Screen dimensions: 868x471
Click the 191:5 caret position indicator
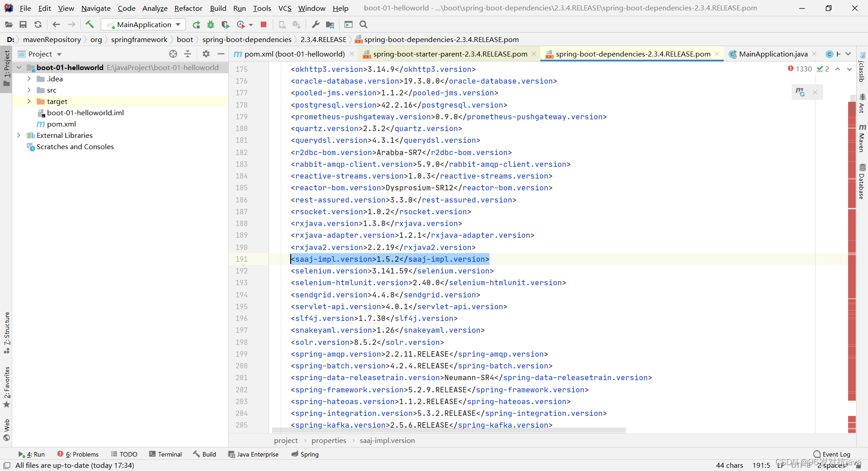[761, 465]
